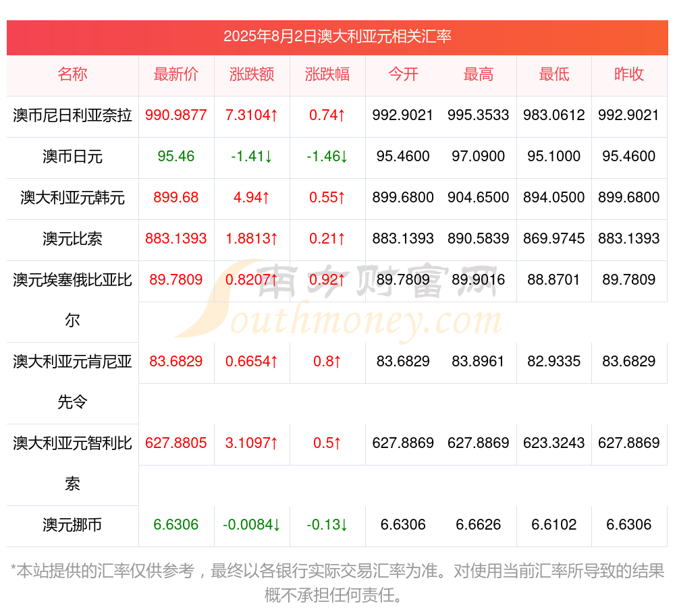Click the change amount 7.3104↑
The height and width of the screenshot is (616, 675).
(x=252, y=115)
